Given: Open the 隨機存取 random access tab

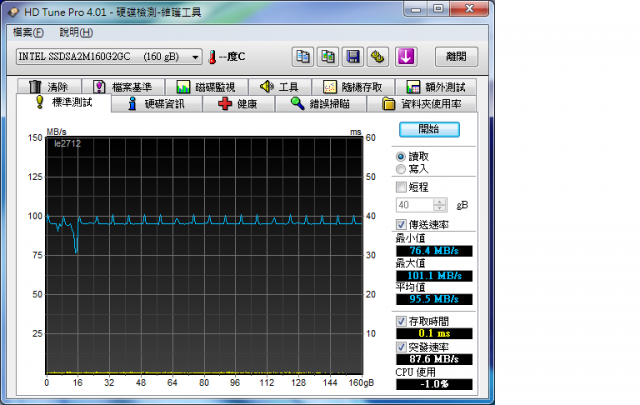Looking at the screenshot, I should tap(353, 87).
